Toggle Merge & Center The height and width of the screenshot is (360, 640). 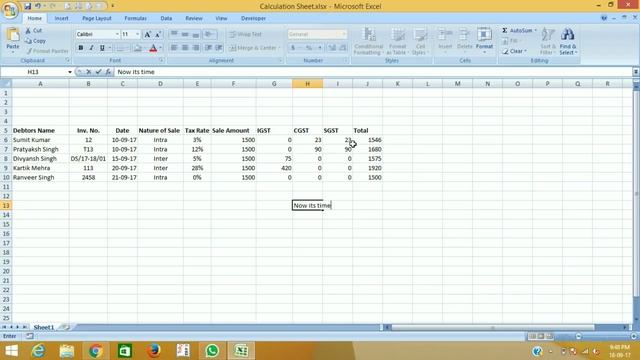[x=253, y=48]
